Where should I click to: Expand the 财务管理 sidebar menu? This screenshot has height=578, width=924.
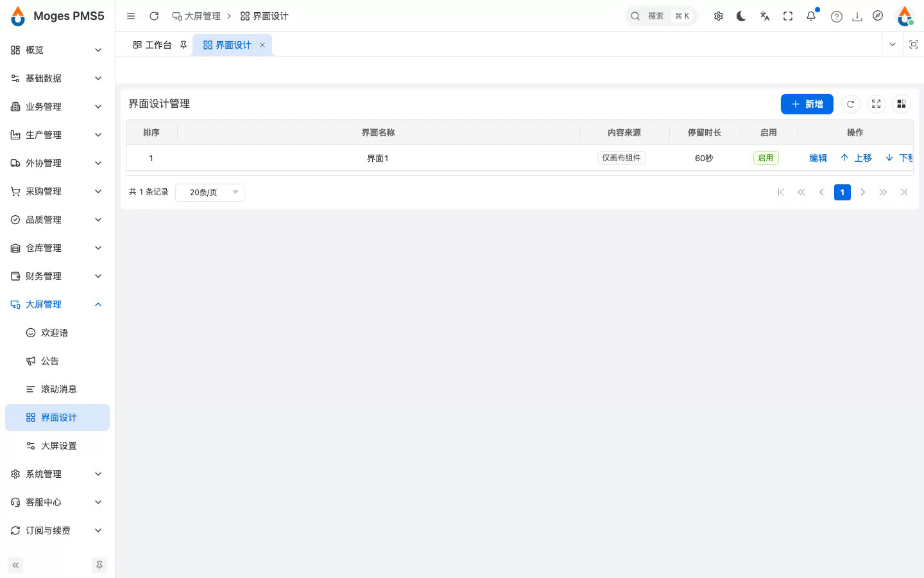57,276
